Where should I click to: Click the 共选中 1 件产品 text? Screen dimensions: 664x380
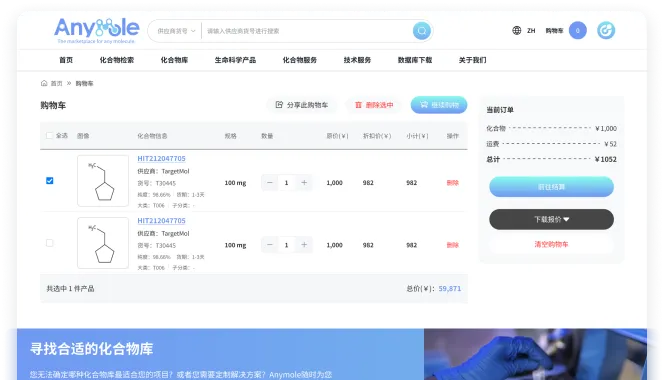tap(70, 288)
